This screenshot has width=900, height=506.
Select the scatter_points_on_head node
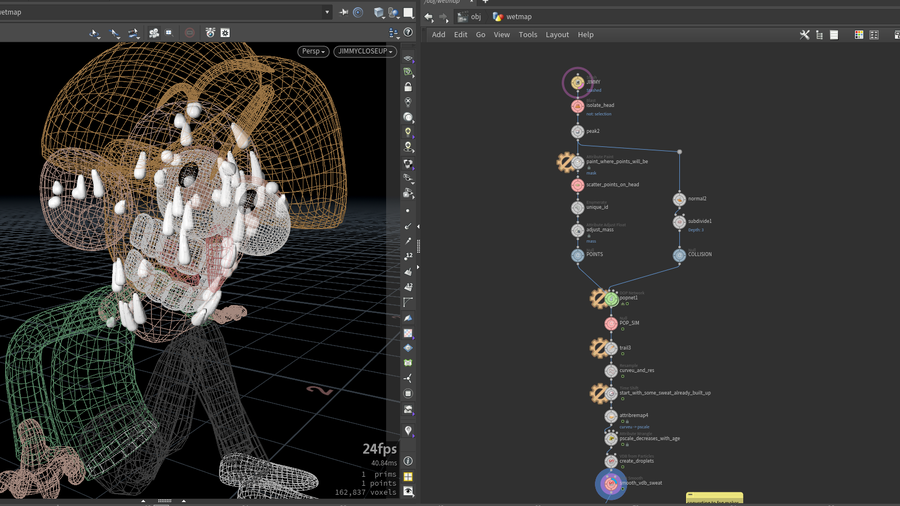point(578,185)
